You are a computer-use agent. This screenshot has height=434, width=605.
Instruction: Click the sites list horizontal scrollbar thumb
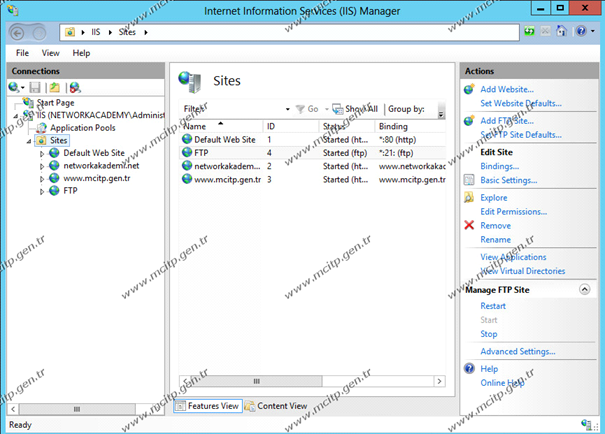(x=257, y=381)
